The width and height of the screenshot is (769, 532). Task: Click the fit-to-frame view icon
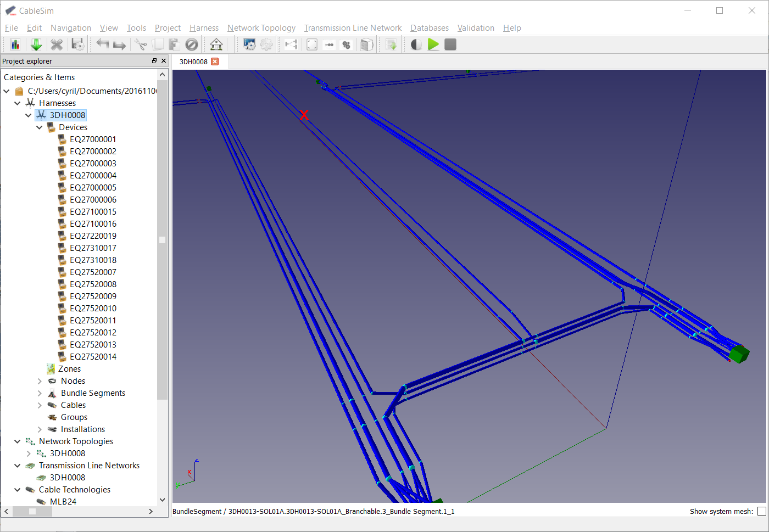click(312, 44)
